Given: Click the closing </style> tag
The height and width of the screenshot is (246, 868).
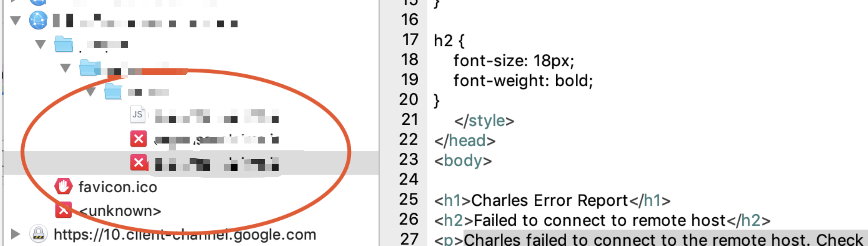Looking at the screenshot, I should pyautogui.click(x=484, y=121).
